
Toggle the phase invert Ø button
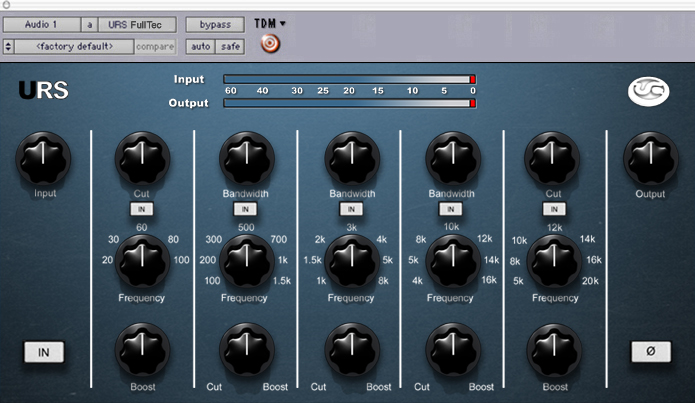click(650, 351)
